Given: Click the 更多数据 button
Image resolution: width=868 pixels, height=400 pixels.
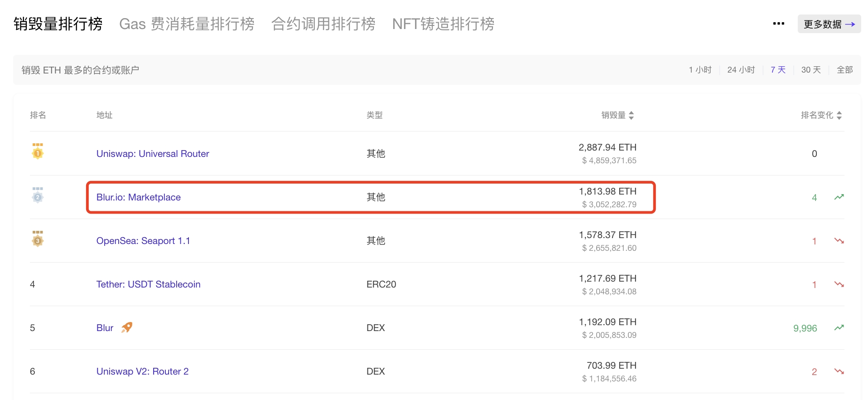Looking at the screenshot, I should point(829,24).
